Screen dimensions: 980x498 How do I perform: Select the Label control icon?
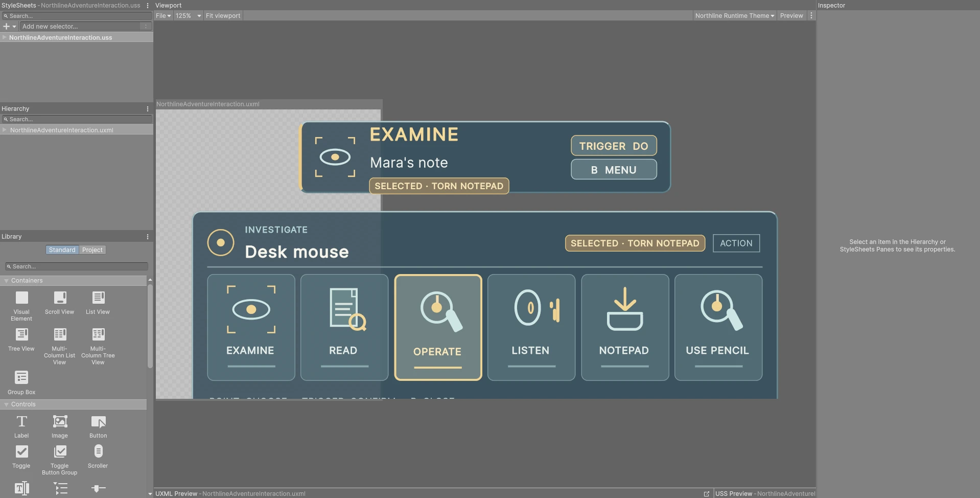[x=21, y=421]
